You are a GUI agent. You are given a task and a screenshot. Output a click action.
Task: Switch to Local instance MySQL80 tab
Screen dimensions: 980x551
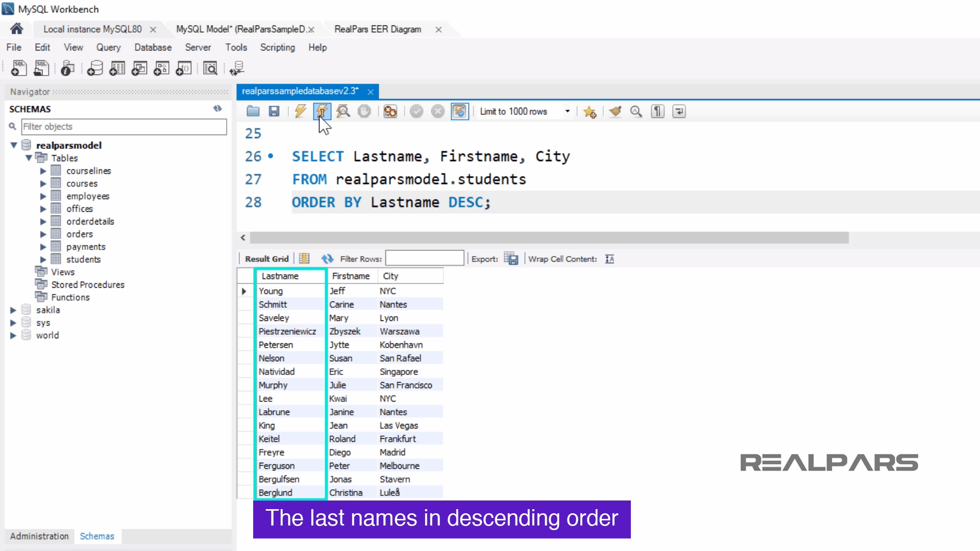tap(92, 29)
